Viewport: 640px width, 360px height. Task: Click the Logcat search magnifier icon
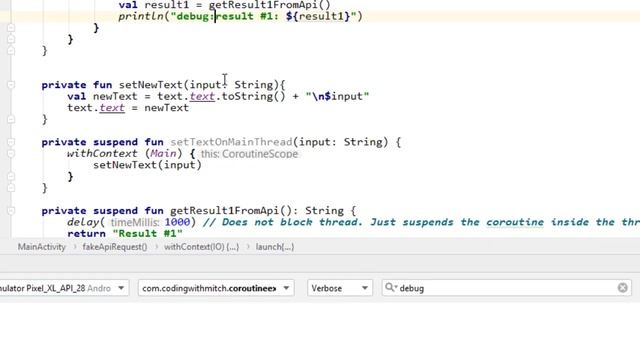click(x=390, y=288)
